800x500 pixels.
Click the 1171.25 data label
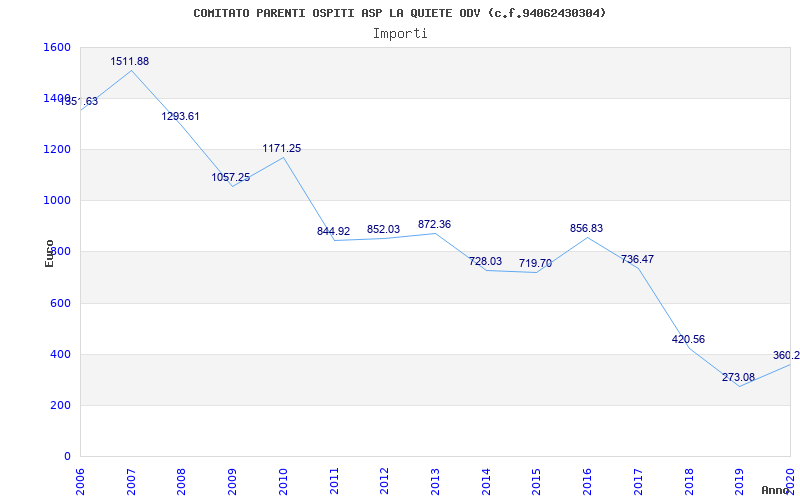click(282, 148)
